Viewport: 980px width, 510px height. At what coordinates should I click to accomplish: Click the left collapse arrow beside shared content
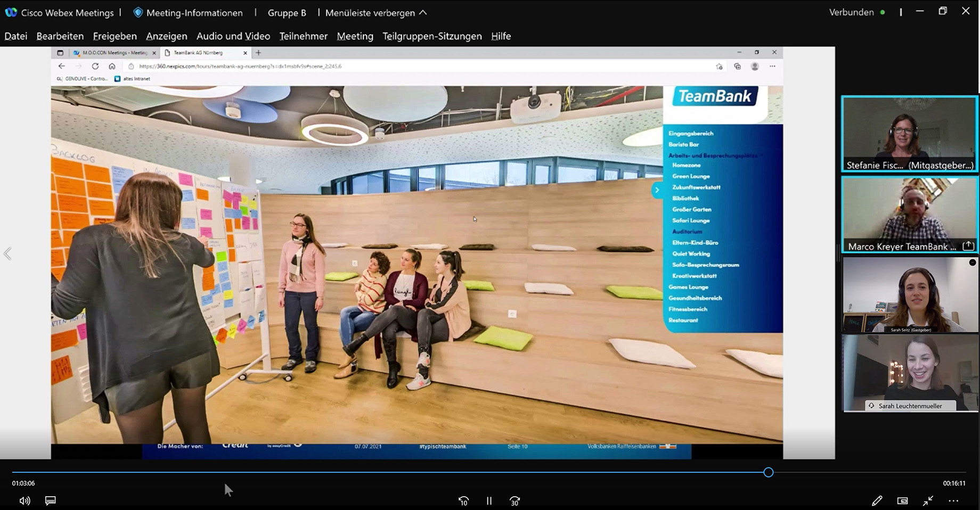(7, 253)
